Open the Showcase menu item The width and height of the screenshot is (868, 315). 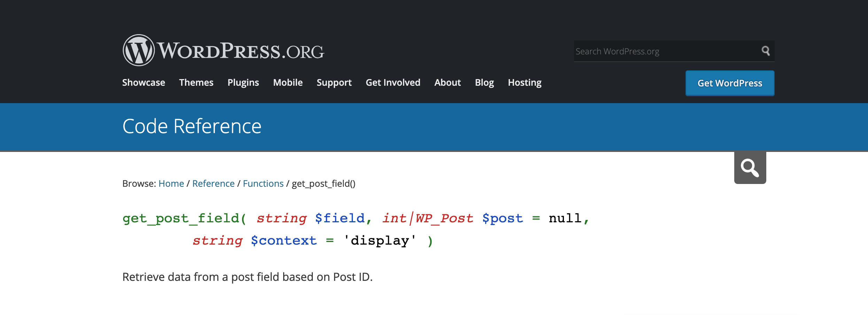point(144,83)
